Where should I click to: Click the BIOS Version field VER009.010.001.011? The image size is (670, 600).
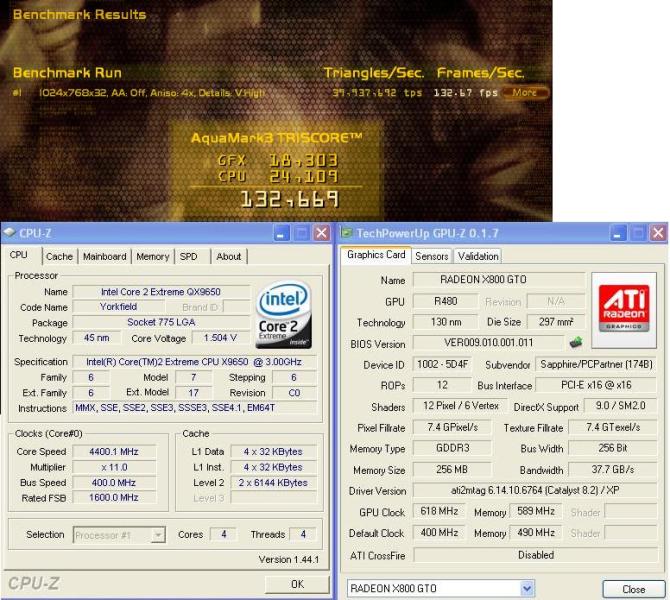pyautogui.click(x=488, y=342)
